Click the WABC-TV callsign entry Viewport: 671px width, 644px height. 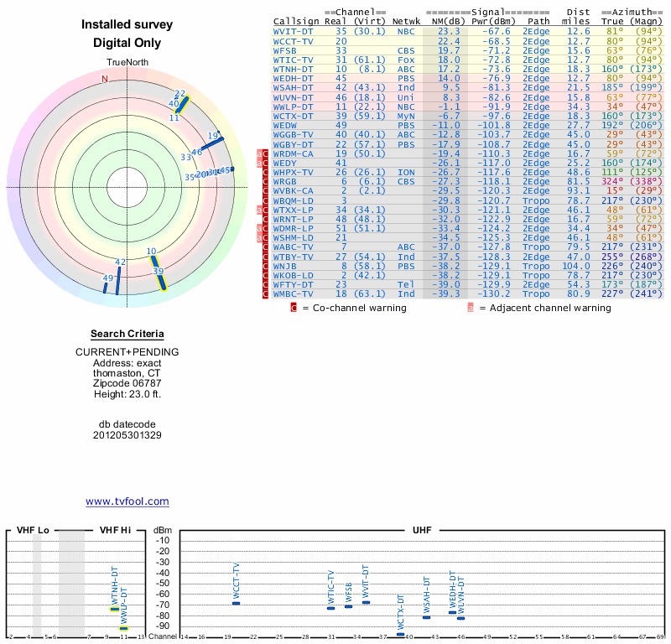[293, 247]
